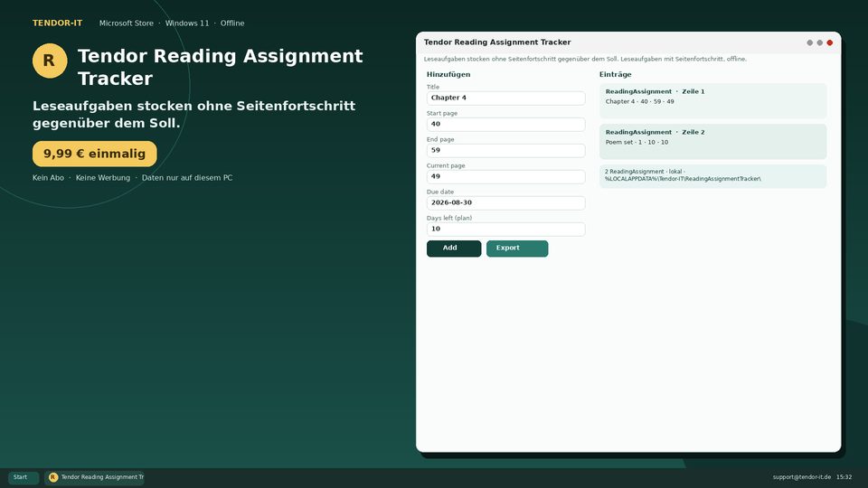Open the Start button in the taskbar
Image resolution: width=868 pixels, height=488 pixels.
[24, 477]
